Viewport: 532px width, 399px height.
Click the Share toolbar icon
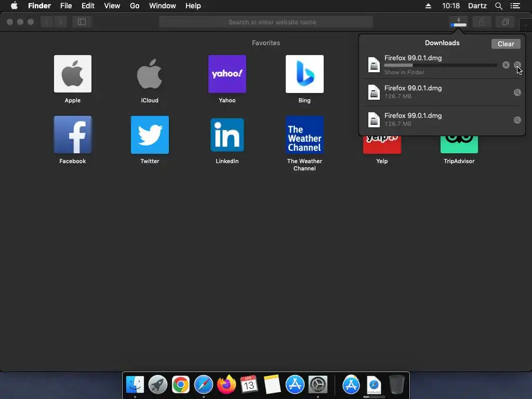point(482,22)
